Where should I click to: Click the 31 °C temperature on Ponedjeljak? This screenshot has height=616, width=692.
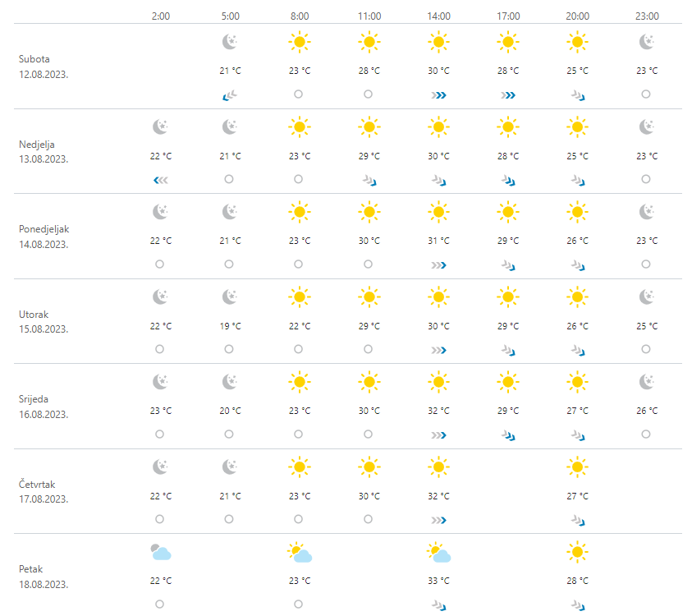click(438, 241)
